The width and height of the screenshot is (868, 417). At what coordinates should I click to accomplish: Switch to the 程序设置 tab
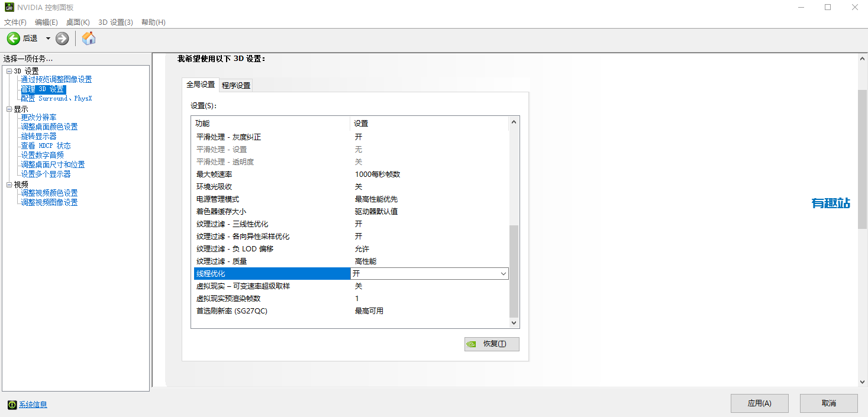tap(236, 85)
